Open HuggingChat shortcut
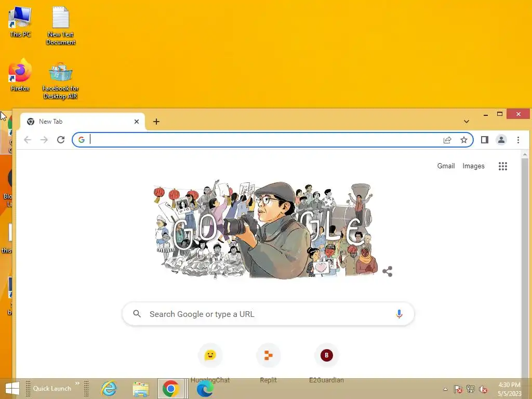This screenshot has width=532, height=399. click(210, 363)
